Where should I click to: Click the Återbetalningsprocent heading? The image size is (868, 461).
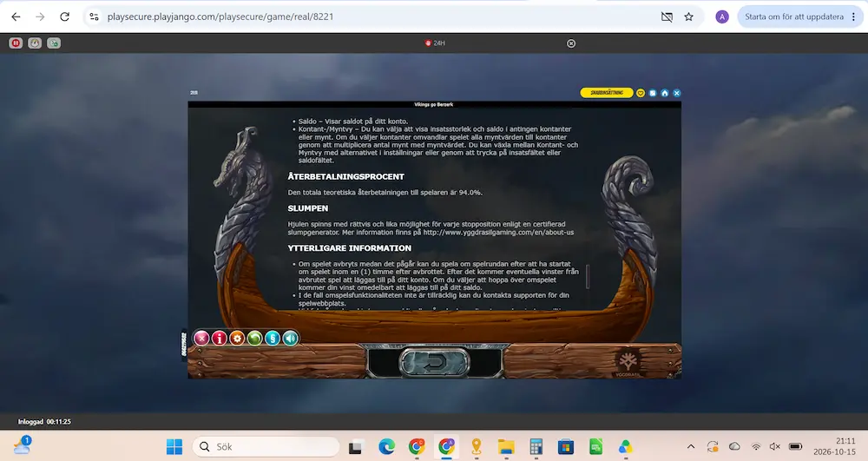coord(346,176)
